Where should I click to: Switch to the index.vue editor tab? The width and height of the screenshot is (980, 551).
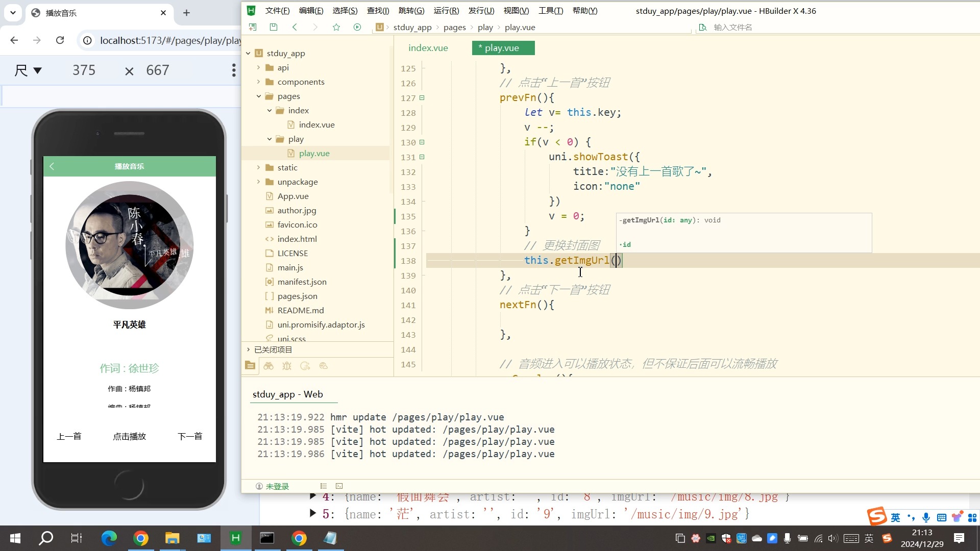pos(428,48)
